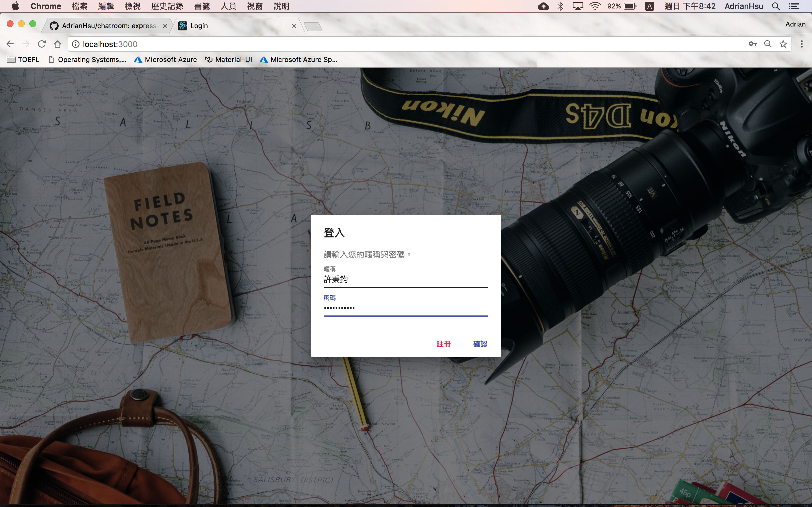Click the back navigation arrow
Viewport: 812px width, 507px height.
point(10,44)
